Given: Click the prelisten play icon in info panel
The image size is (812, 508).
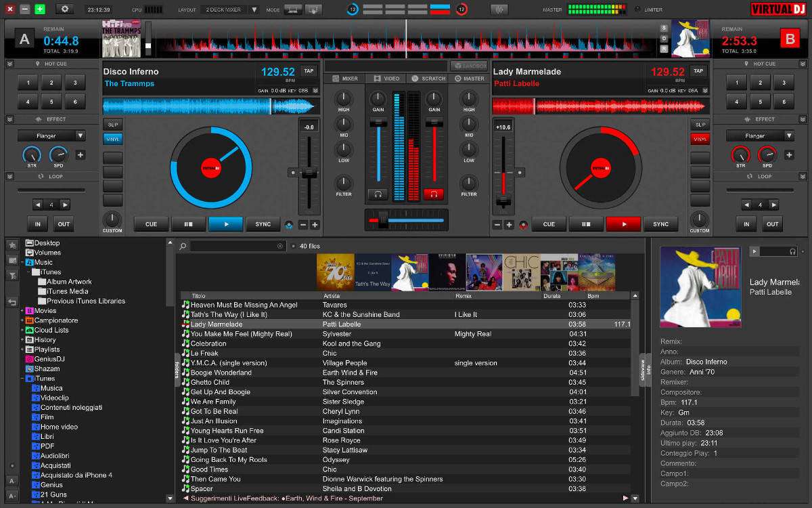Looking at the screenshot, I should pyautogui.click(x=754, y=251).
